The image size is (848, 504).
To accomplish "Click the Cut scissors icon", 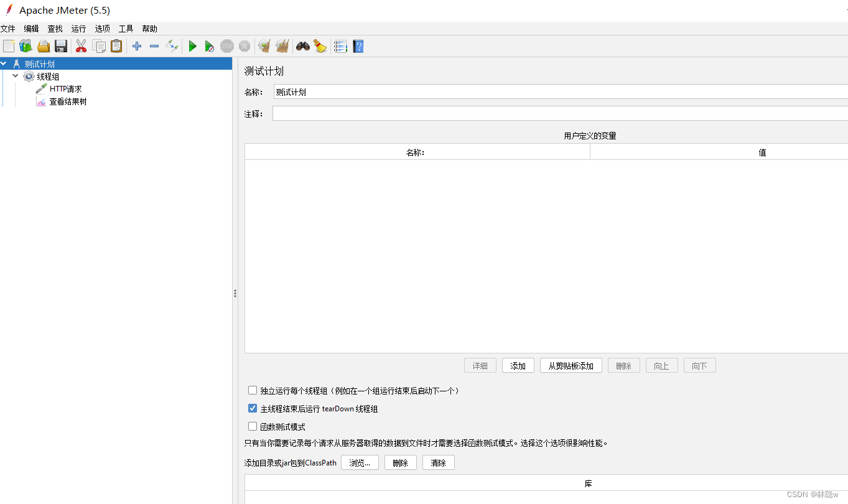I will point(81,46).
